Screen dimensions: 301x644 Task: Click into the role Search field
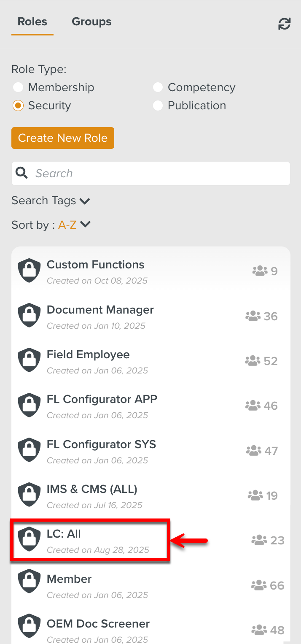[160, 173]
